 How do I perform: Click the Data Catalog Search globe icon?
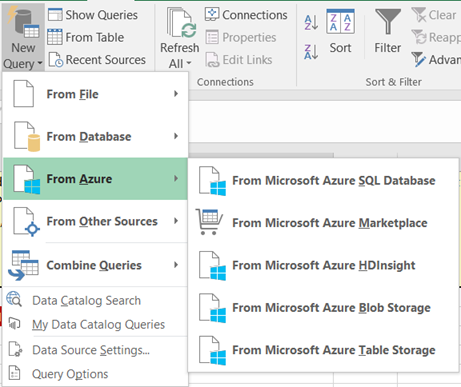coord(14,299)
